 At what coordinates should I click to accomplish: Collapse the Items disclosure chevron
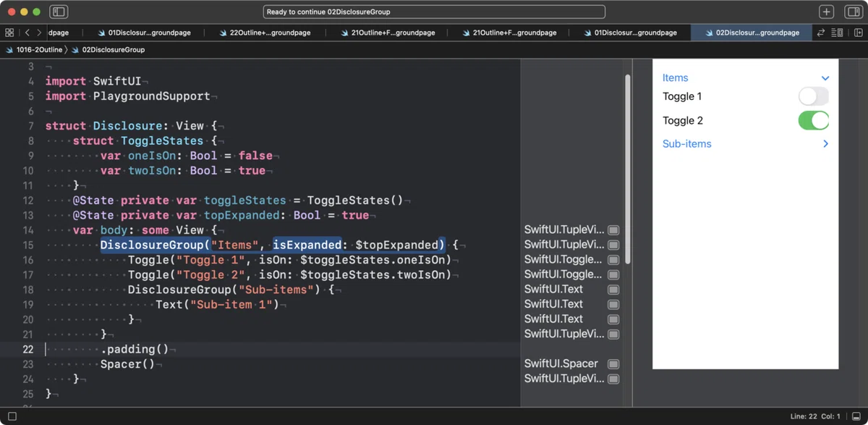(x=825, y=78)
